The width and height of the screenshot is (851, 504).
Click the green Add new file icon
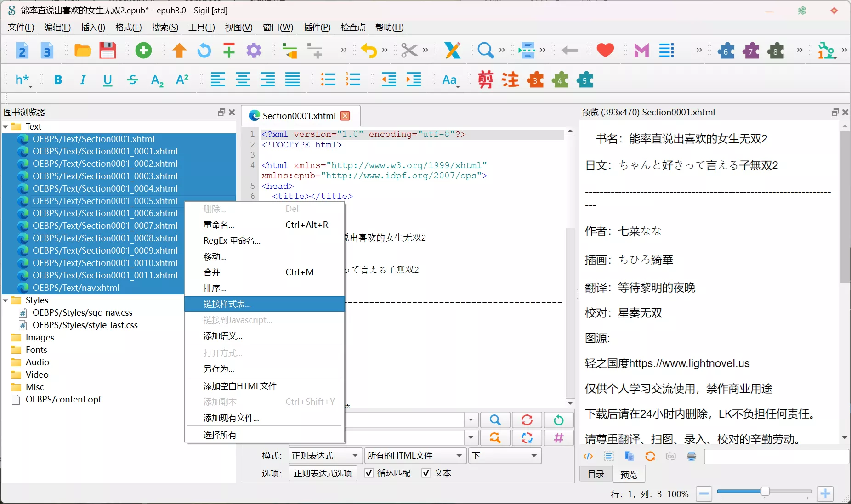143,51
